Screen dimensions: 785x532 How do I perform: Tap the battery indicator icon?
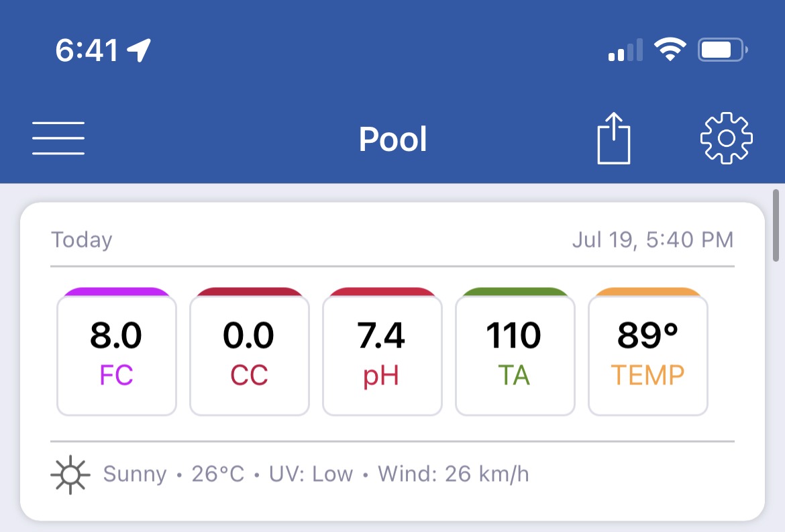click(x=723, y=50)
